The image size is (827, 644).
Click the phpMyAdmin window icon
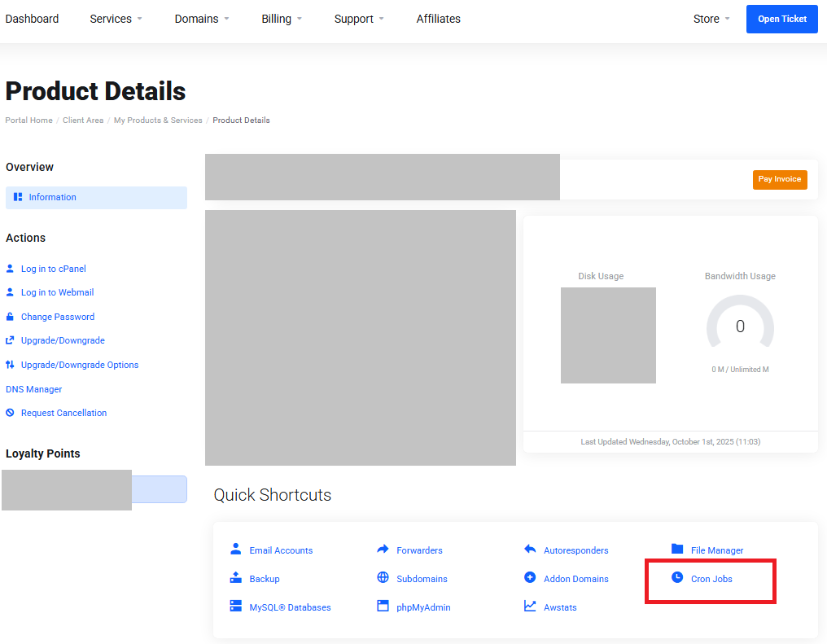[x=383, y=606]
